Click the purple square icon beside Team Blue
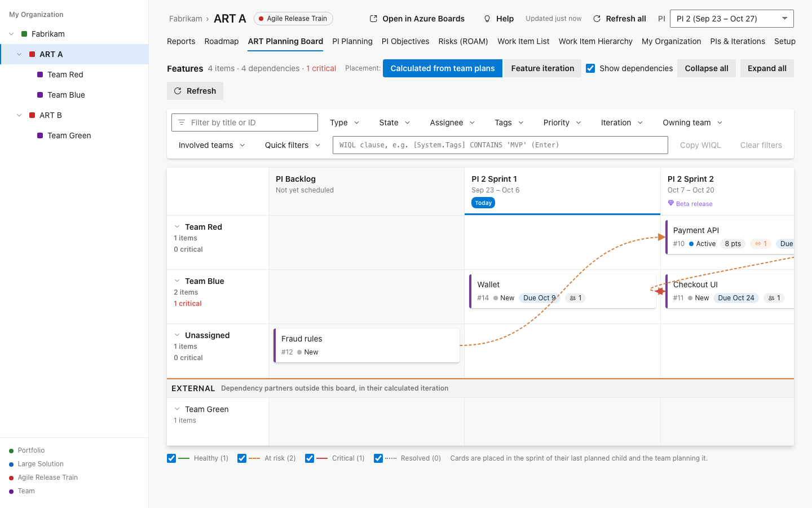The image size is (812, 508). [40, 95]
